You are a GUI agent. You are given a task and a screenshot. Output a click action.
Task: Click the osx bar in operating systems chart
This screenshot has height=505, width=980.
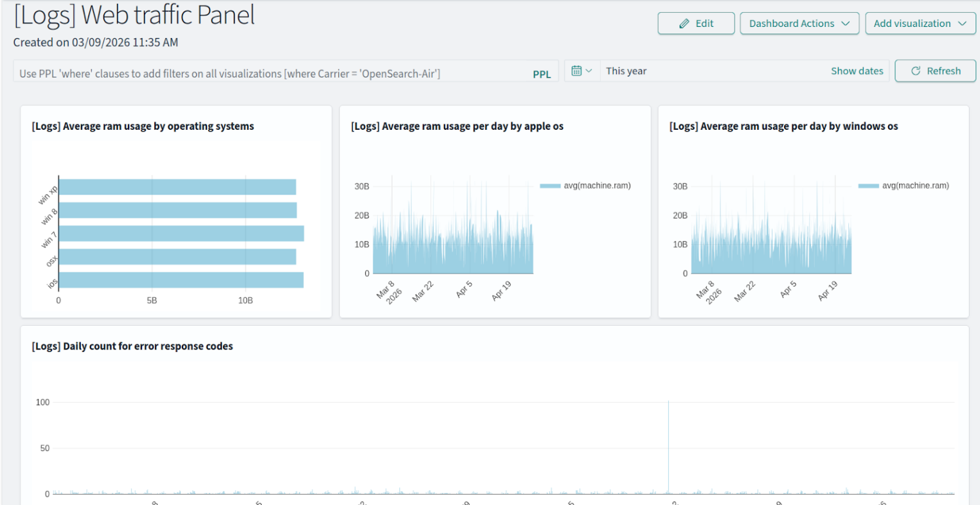click(177, 257)
